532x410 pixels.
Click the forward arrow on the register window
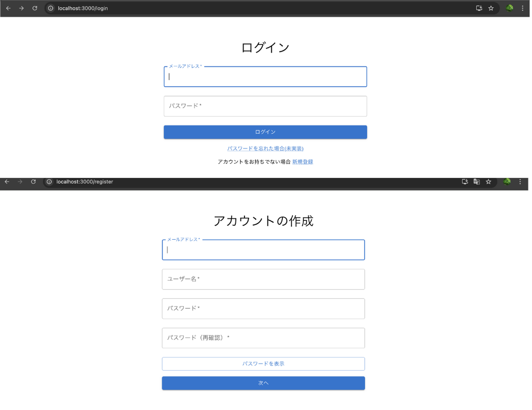pos(20,182)
